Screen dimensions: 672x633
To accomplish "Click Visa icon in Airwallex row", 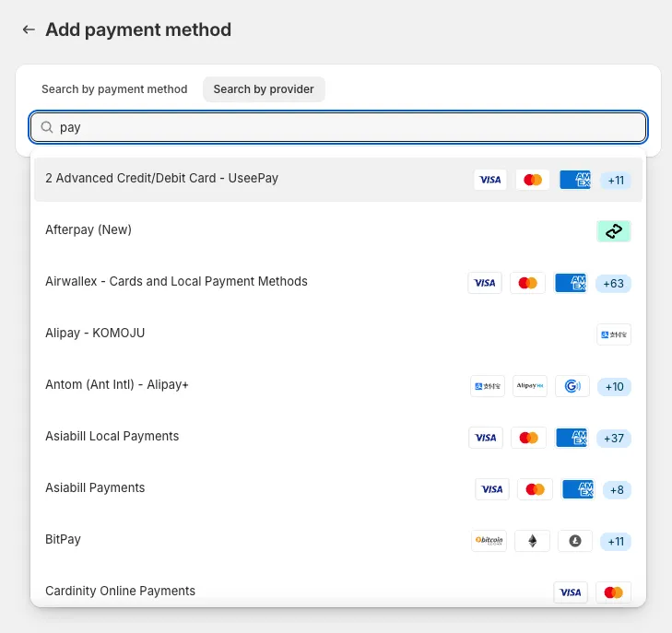I will pos(485,283).
